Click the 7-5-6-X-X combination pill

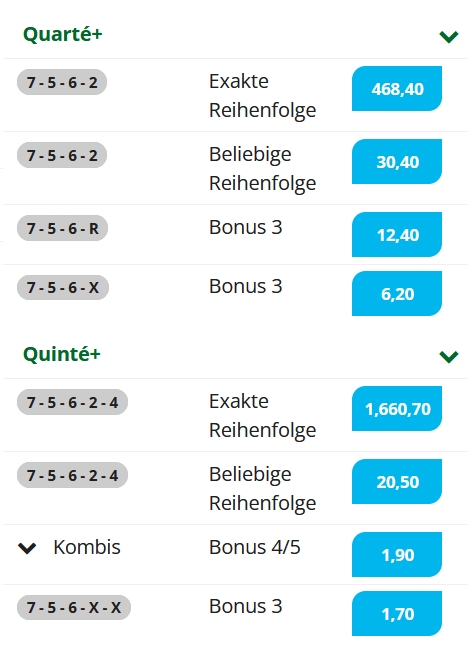coord(74,607)
